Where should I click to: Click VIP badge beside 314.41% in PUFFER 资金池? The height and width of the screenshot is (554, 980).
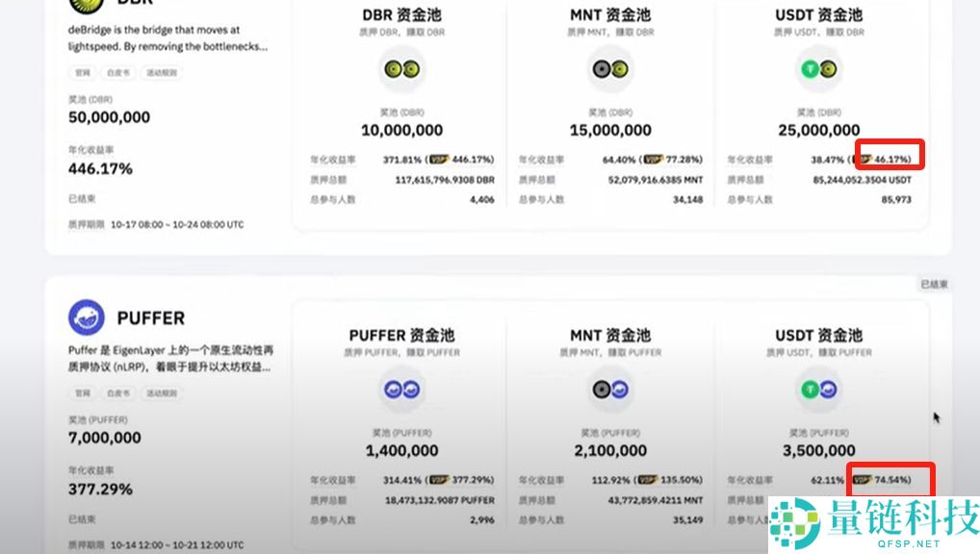click(439, 480)
